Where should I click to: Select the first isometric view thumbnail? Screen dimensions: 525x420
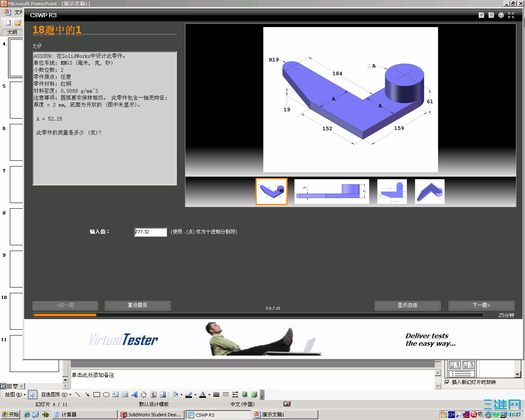pyautogui.click(x=272, y=192)
